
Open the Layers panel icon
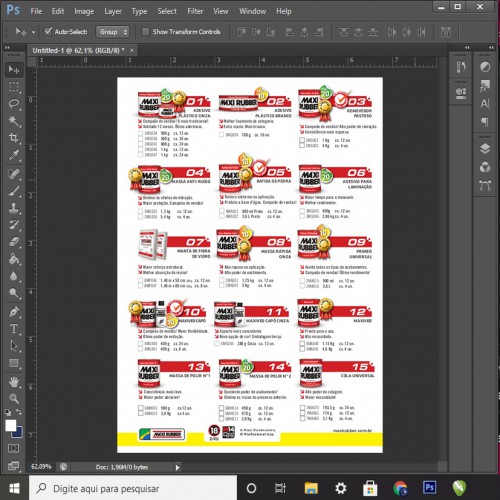pyautogui.click(x=485, y=148)
